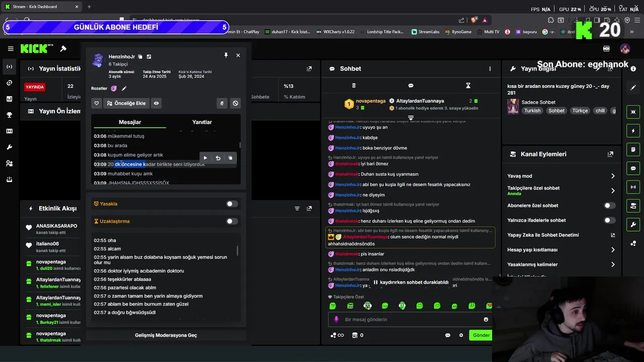Edit stream info pencil in right sidebar
The height and width of the screenshot is (362, 644).
(x=633, y=87)
